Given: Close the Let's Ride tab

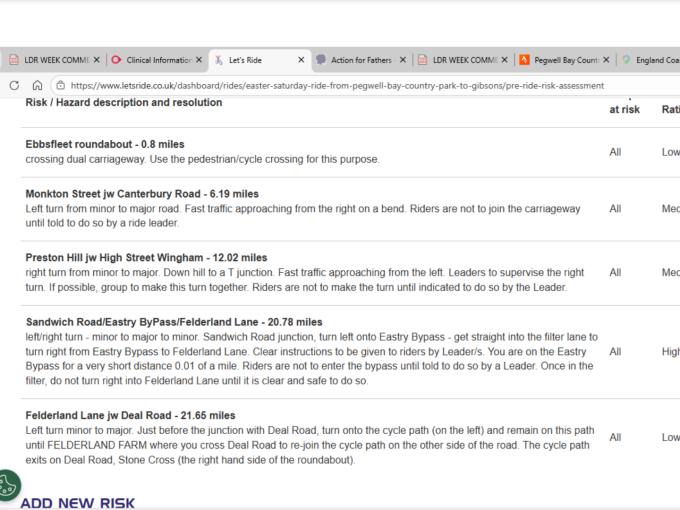Looking at the screenshot, I should click(x=300, y=60).
